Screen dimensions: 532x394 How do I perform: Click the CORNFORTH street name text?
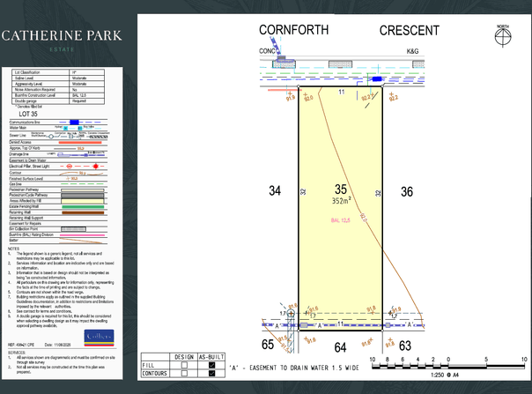[x=294, y=30]
